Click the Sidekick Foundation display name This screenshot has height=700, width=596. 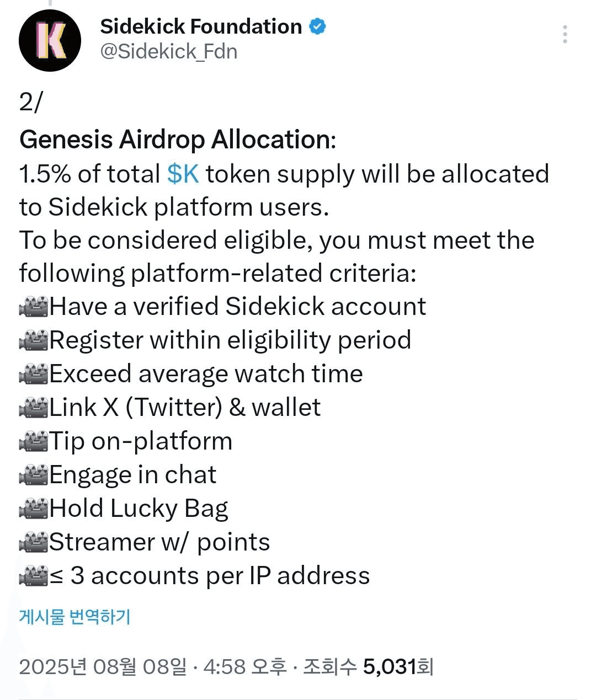point(201,26)
